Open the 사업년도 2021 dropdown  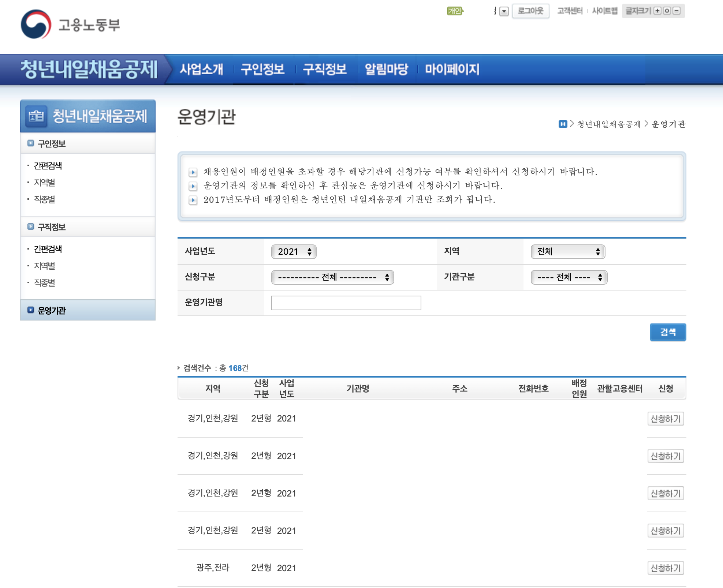(x=294, y=252)
